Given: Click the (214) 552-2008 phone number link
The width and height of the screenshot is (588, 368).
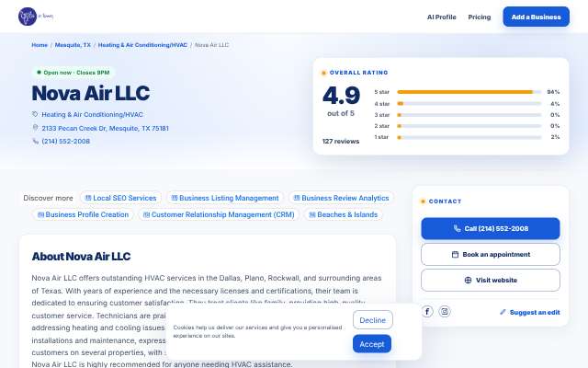Looking at the screenshot, I should coord(65,141).
